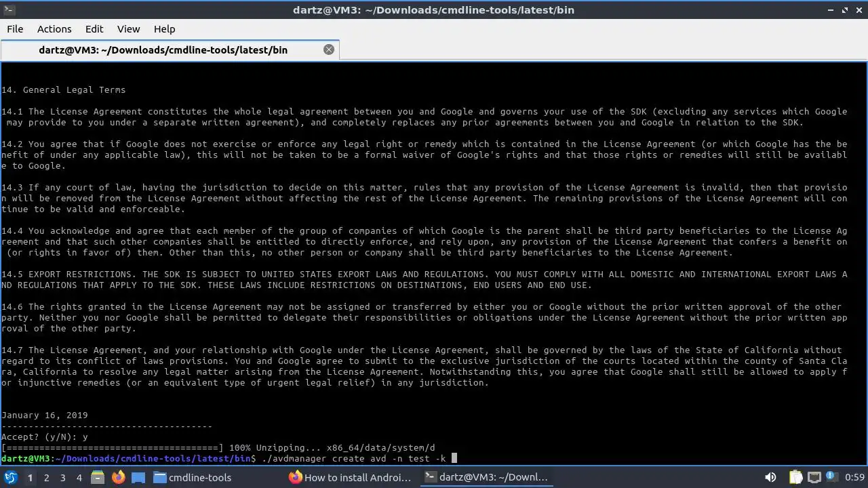
Task: Launch file manager from panel quick launch
Action: coord(98,477)
